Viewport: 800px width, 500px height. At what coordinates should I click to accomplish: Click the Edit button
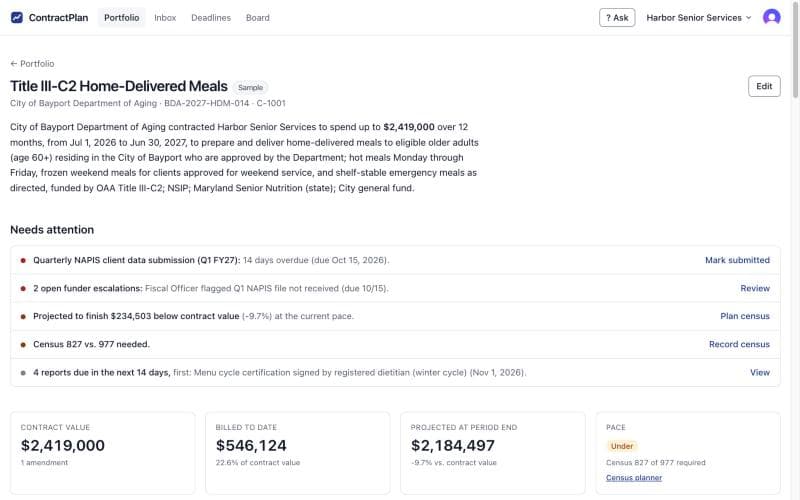tap(764, 86)
